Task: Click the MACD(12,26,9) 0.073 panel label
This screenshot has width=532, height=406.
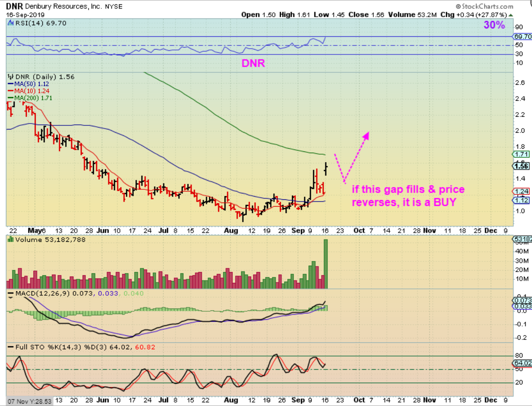Action: pos(54,293)
